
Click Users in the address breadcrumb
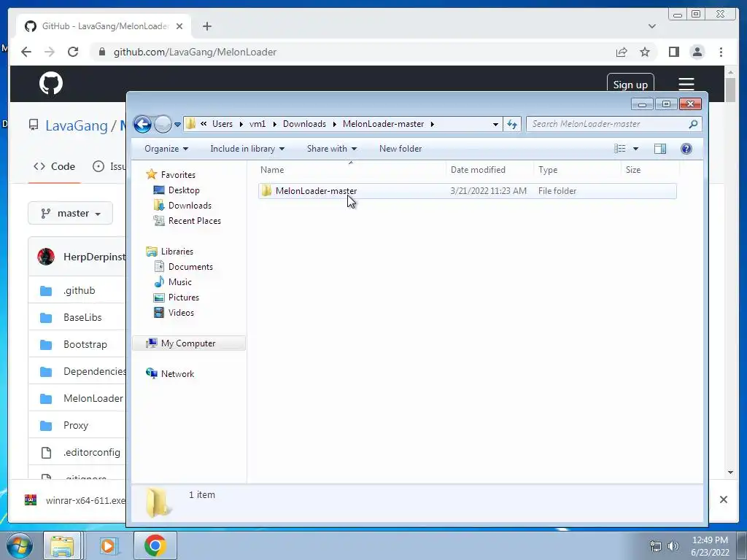pyautogui.click(x=222, y=124)
